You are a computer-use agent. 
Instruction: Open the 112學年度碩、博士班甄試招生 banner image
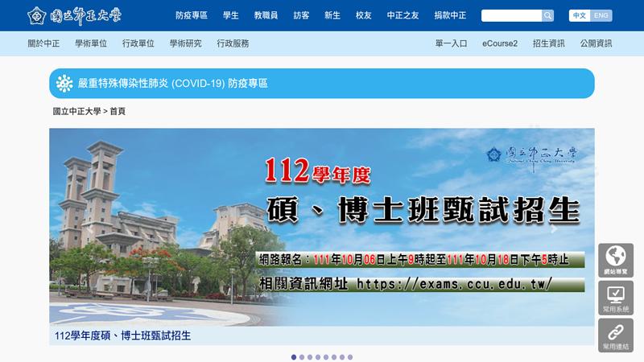[322, 227]
